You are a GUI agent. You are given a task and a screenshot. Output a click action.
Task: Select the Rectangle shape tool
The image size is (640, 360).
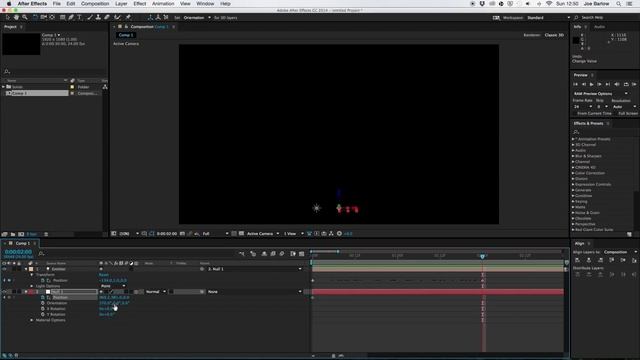(62, 18)
